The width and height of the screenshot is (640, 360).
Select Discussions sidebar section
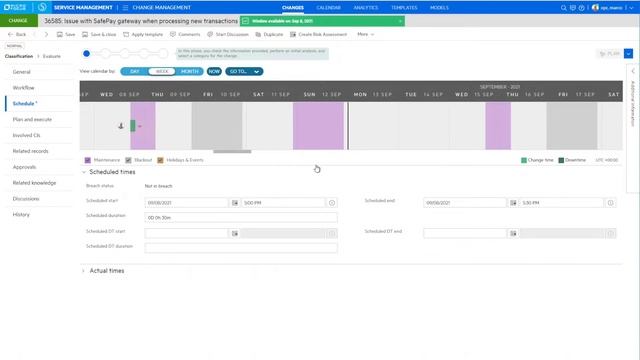[x=26, y=199]
